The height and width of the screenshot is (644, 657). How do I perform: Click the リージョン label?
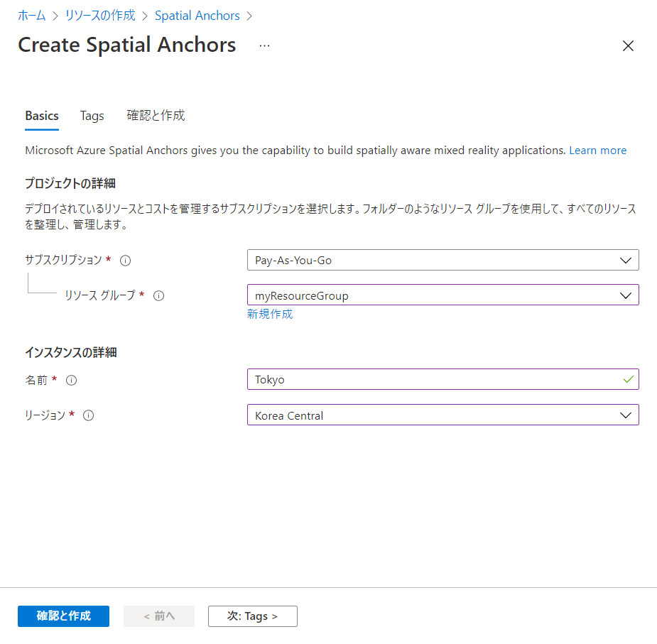click(45, 415)
